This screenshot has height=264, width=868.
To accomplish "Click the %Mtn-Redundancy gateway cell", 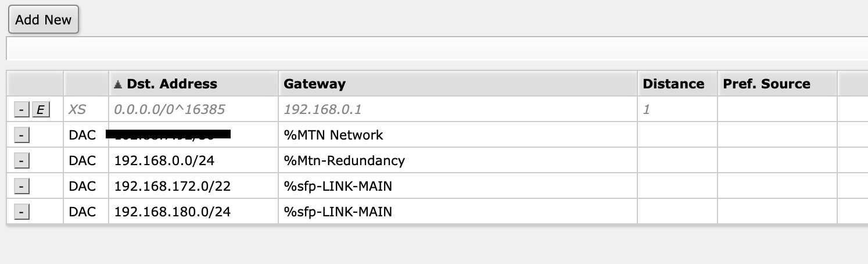I will pos(344,160).
